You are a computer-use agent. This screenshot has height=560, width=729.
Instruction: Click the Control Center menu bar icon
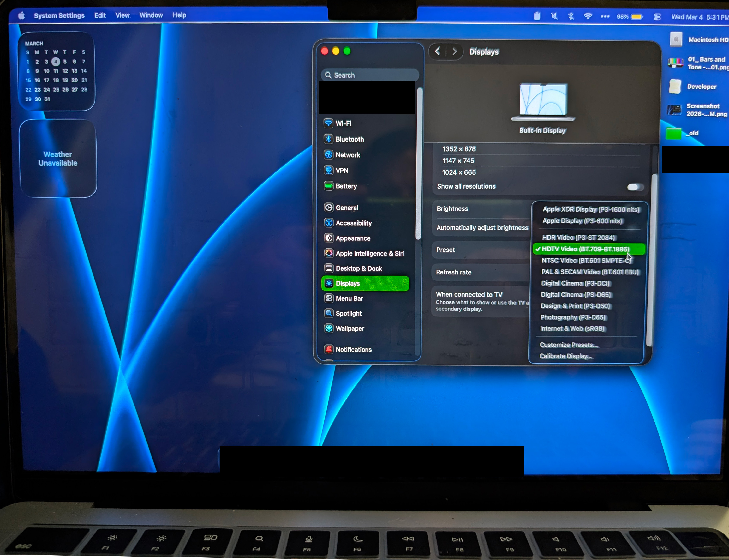point(657,17)
